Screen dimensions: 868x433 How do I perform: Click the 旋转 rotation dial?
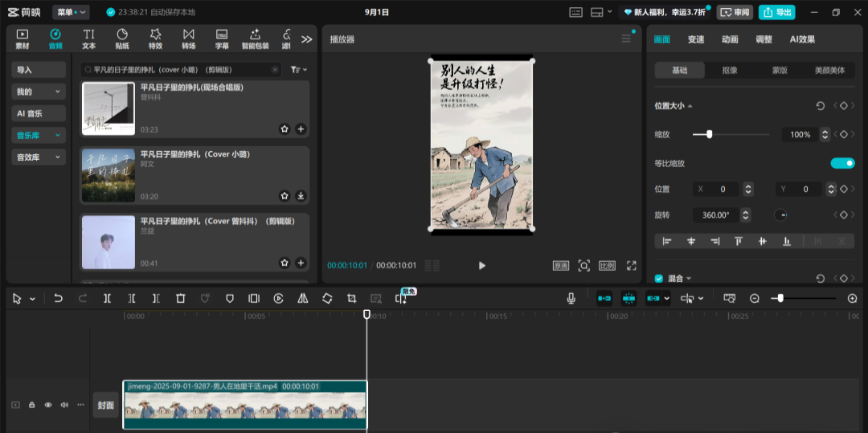[780, 215]
